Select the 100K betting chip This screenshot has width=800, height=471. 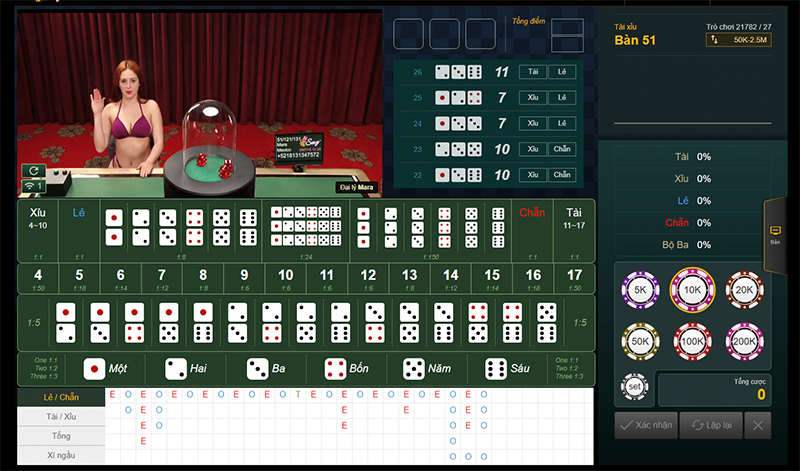click(692, 341)
